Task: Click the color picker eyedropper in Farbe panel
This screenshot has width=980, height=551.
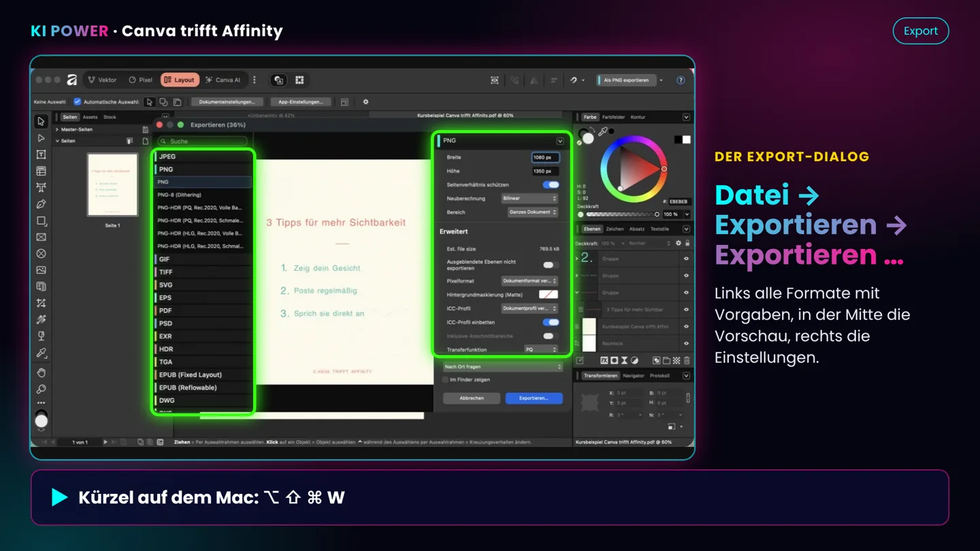Action: coord(603,131)
